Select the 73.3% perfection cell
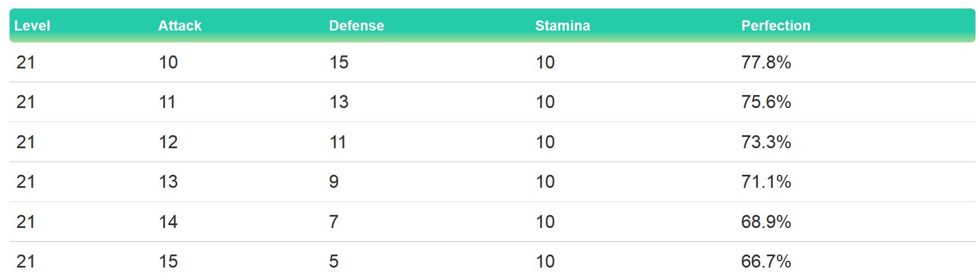980x280 pixels. tap(766, 142)
